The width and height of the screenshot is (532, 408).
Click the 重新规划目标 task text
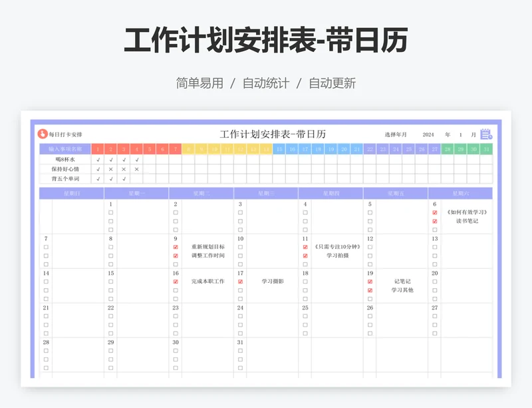(208, 247)
